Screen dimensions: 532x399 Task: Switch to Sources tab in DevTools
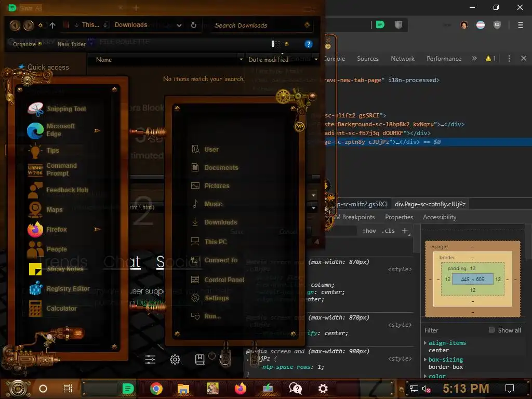(x=367, y=59)
